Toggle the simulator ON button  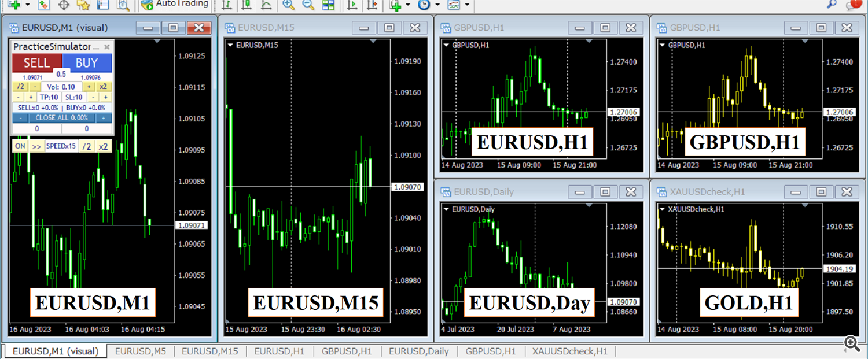point(20,146)
